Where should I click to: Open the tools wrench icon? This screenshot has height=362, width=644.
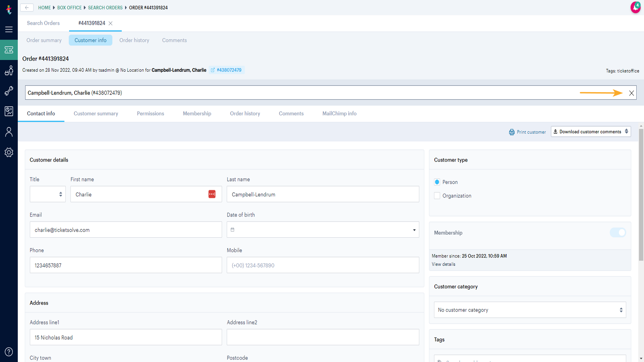coord(9,91)
